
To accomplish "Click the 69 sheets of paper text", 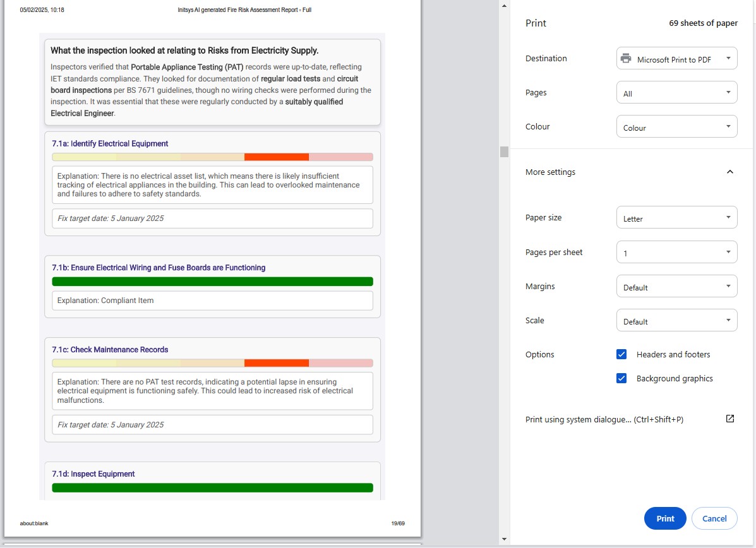I will point(703,23).
